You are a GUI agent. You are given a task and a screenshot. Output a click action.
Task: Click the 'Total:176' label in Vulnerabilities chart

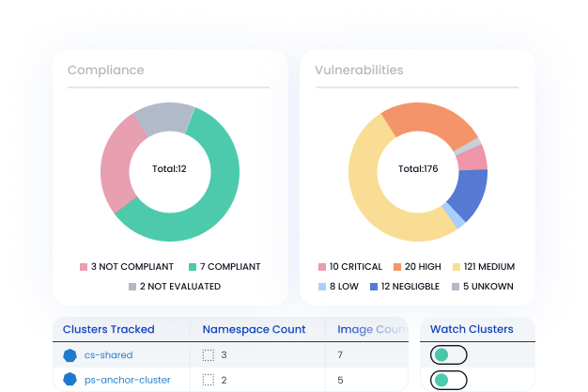(x=418, y=169)
